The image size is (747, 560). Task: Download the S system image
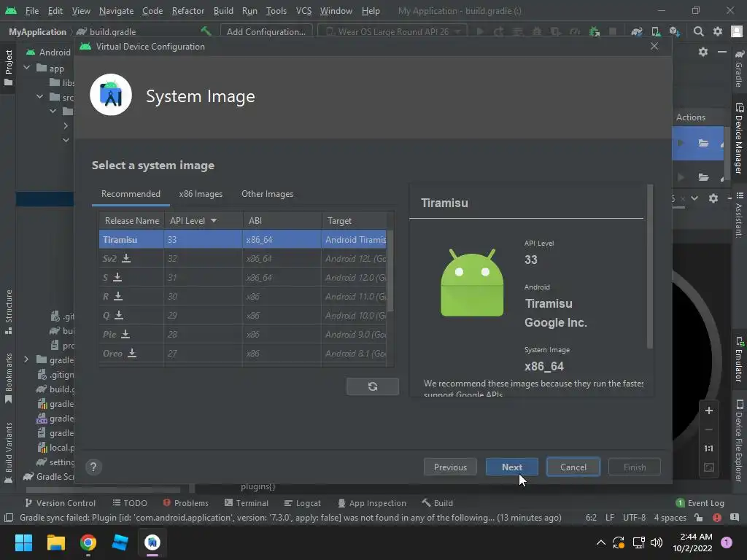[117, 277]
